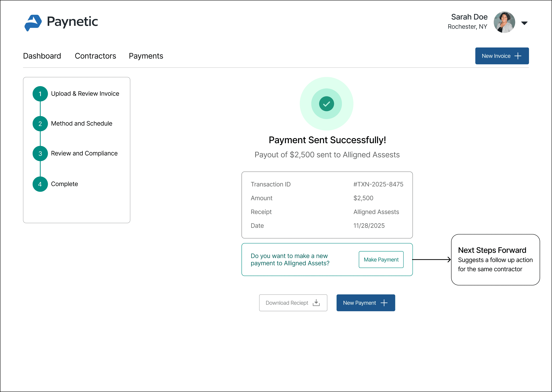Image resolution: width=552 pixels, height=392 pixels.
Task: Click the green success checkmark icon
Action: (x=326, y=104)
